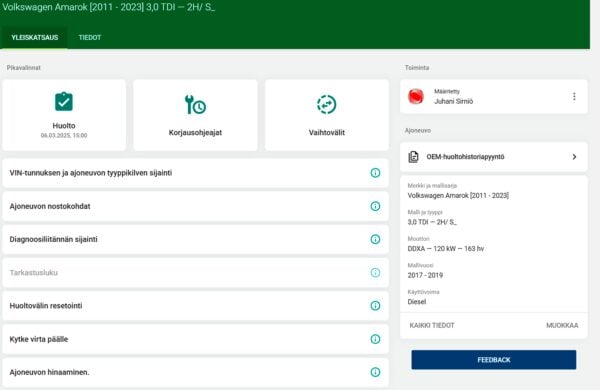Screen dimensions: 600x390
Task: Select the Ajoneuvon nostokohdat row text
Action: (50, 206)
